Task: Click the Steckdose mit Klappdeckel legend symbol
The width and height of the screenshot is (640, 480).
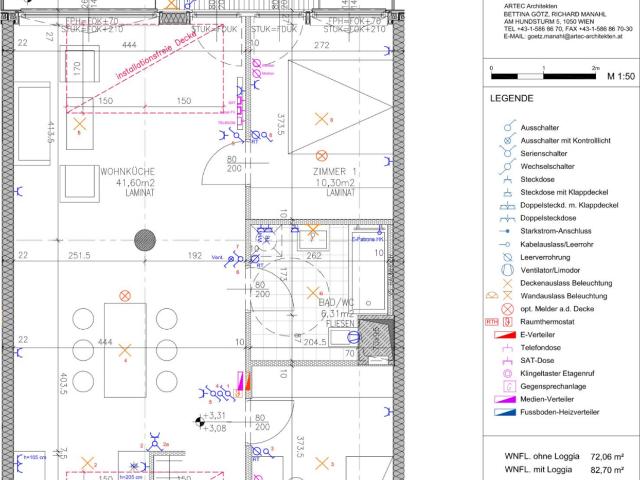Action: tap(507, 192)
